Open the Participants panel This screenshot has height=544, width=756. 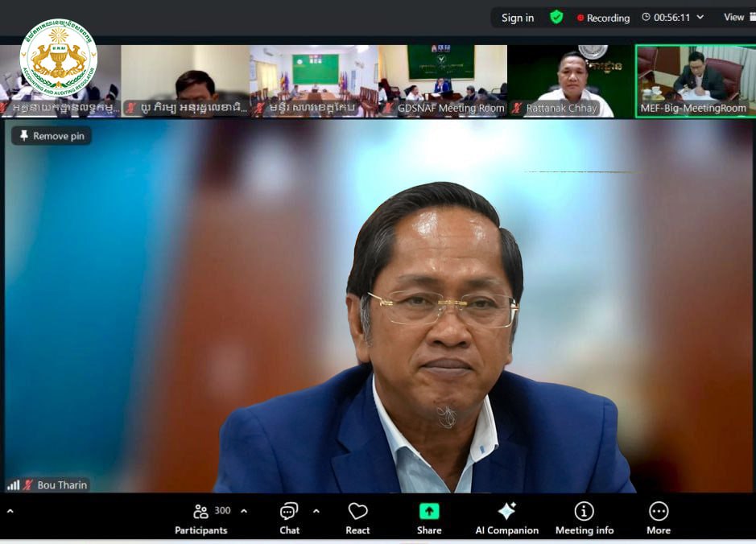click(x=201, y=518)
